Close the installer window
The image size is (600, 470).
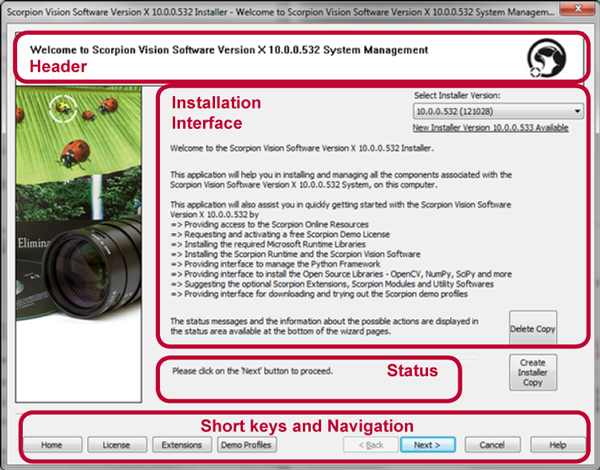tap(578, 8)
